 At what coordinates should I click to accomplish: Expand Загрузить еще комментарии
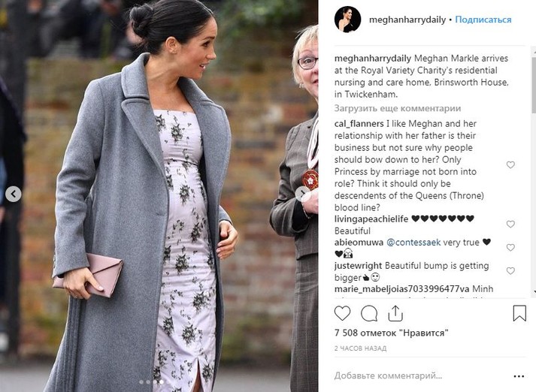coord(398,108)
